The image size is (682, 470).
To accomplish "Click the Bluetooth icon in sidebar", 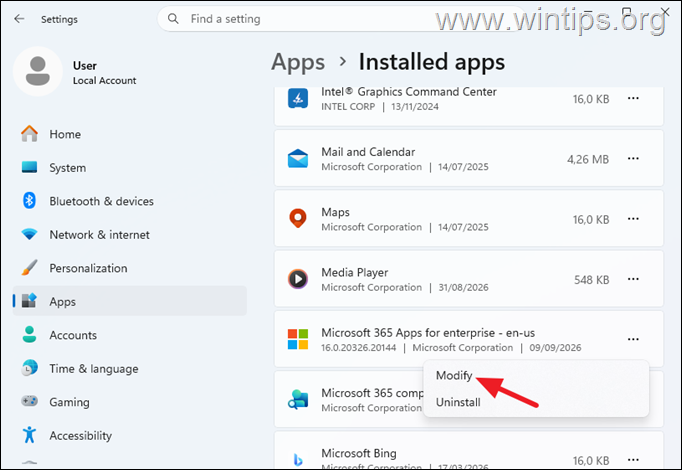I will coord(30,200).
